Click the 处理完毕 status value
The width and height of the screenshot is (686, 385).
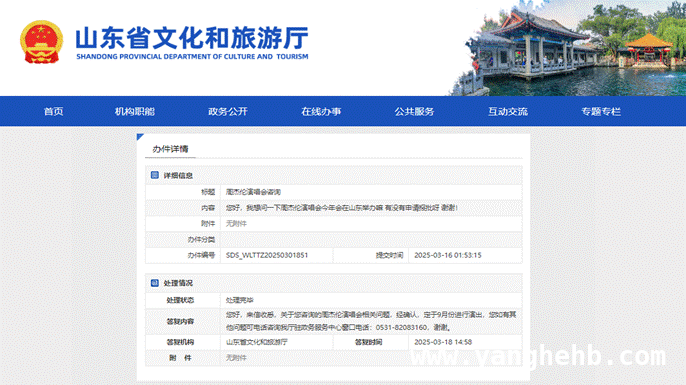[x=240, y=300]
